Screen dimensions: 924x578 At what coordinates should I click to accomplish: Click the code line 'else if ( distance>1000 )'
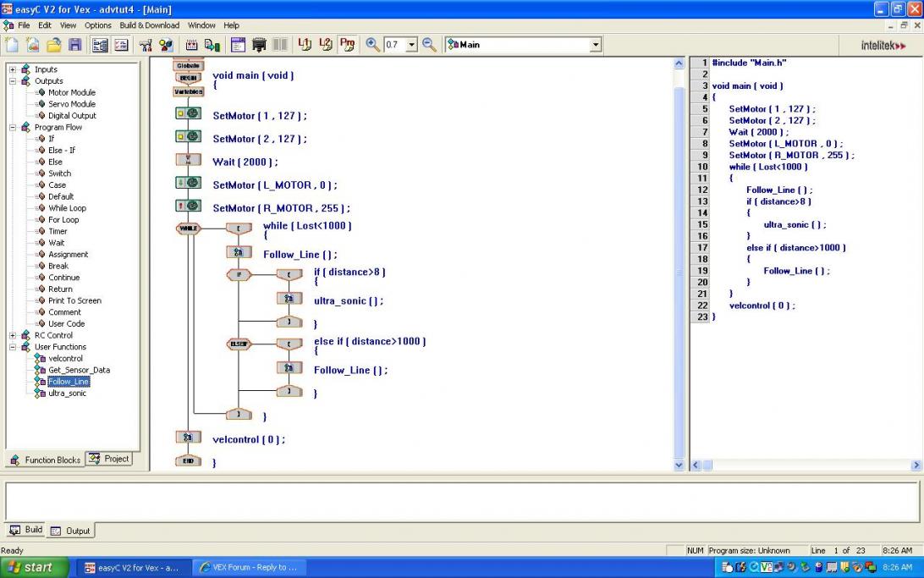(x=795, y=248)
